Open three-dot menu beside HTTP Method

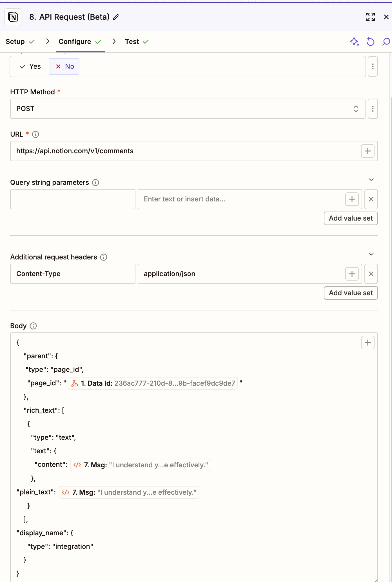point(373,109)
